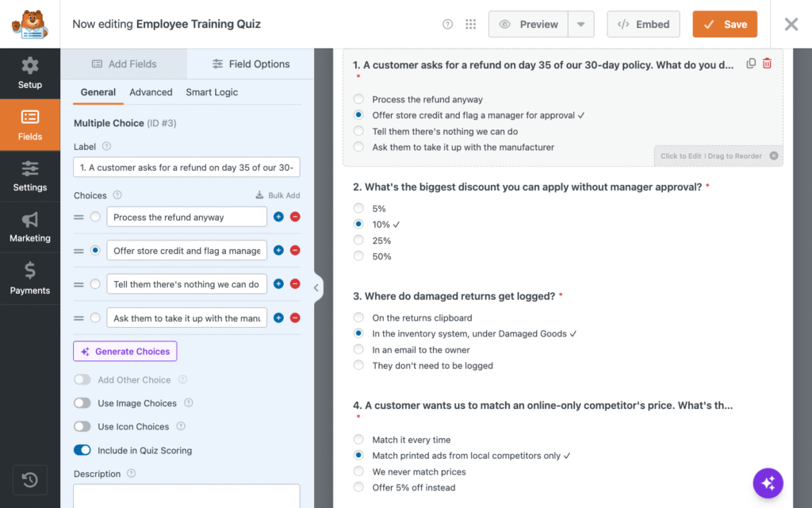
Task: Click the Description text area
Action: 186,496
